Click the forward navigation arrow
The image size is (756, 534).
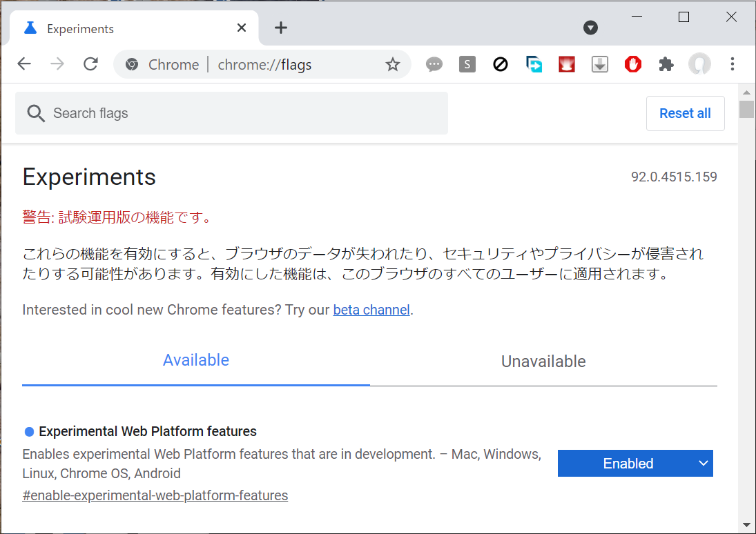click(x=57, y=63)
